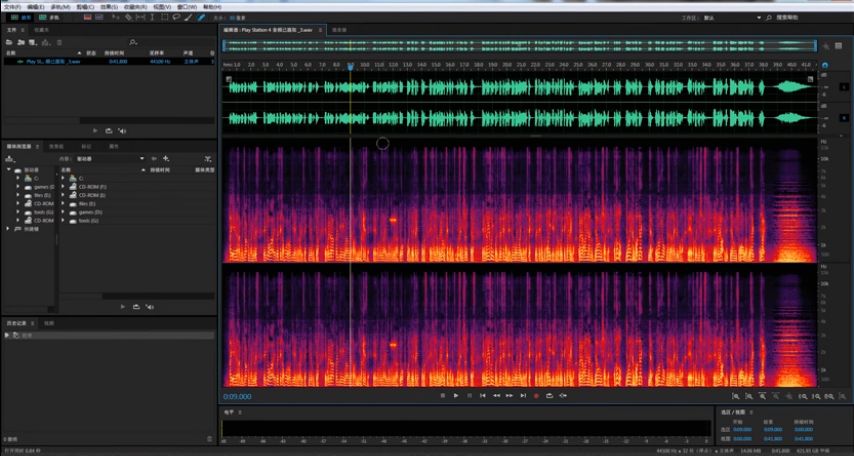Toggle the spectral frequency display button
This screenshot has width=854, height=456.
point(86,17)
